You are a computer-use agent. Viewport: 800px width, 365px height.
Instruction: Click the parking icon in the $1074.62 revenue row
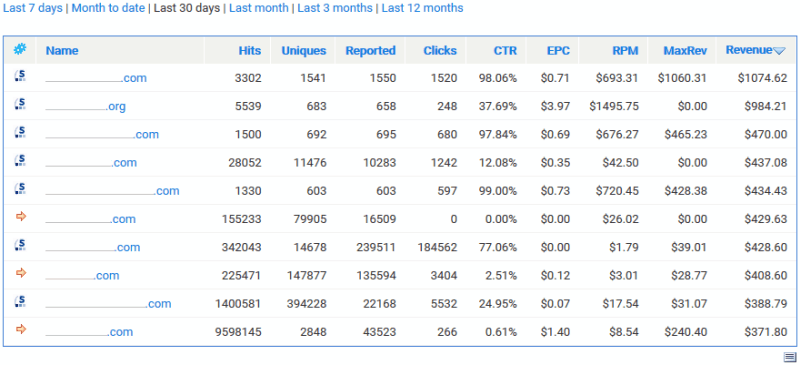pos(20,77)
